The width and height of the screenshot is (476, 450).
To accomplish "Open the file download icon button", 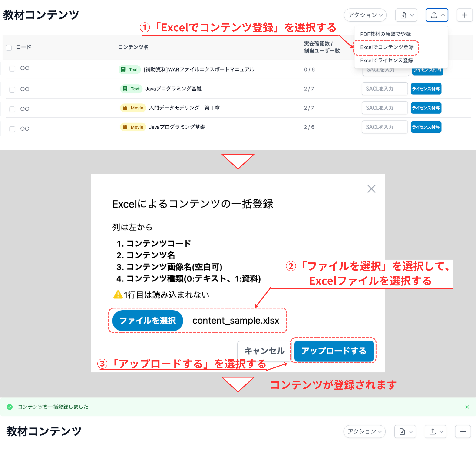I will click(403, 15).
